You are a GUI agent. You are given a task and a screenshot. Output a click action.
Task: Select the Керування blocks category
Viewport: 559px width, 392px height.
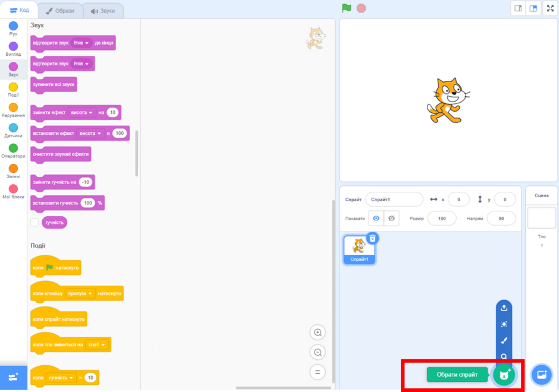click(13, 110)
